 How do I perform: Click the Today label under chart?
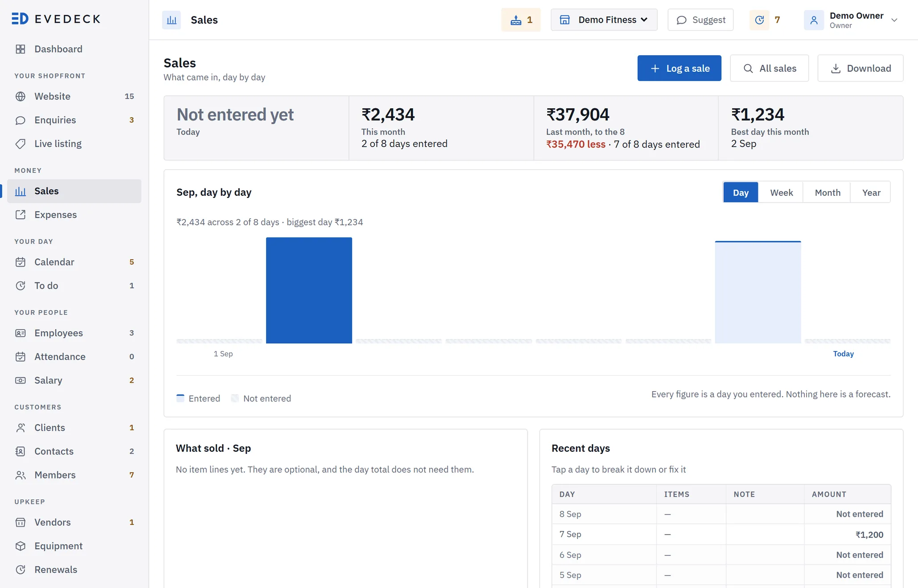tap(843, 354)
